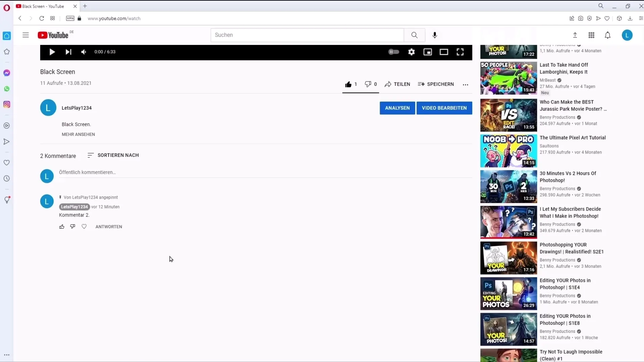Click the skip next track button
This screenshot has height=362, width=644.
[68, 52]
